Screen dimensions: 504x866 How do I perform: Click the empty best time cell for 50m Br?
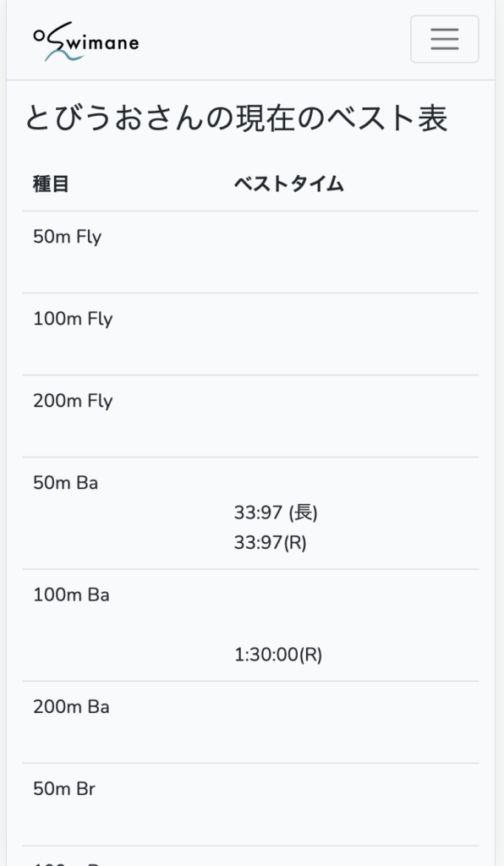click(351, 805)
